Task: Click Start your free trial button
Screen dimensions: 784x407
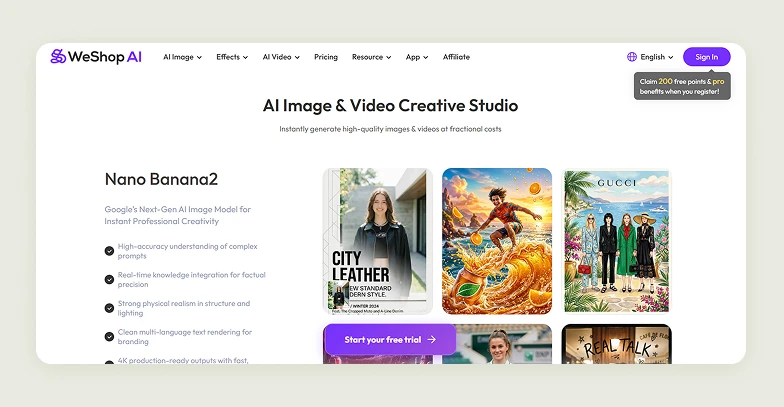Action: [390, 340]
